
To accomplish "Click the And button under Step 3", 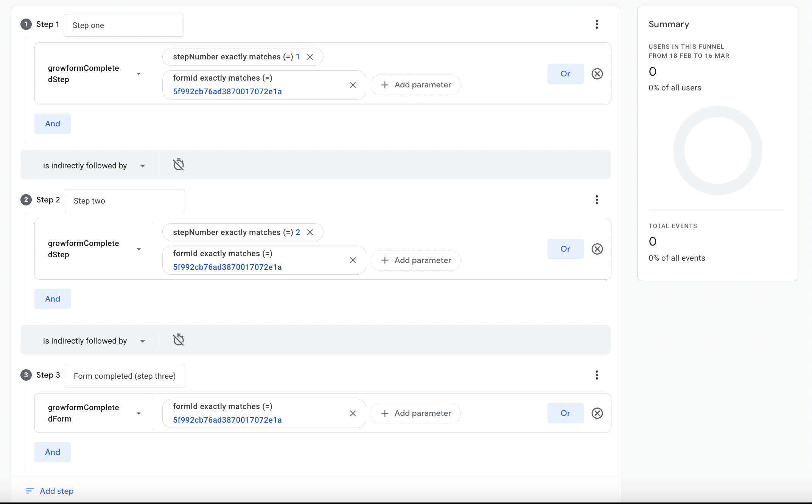I will (x=53, y=452).
